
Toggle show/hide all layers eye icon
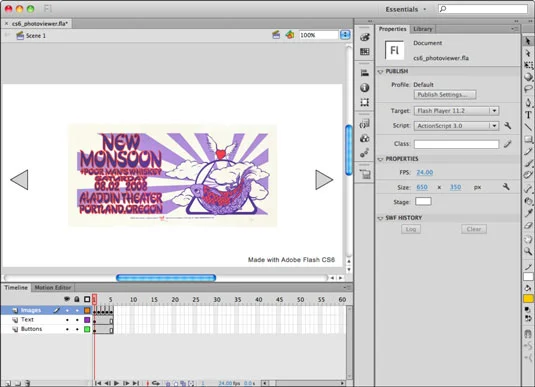pyautogui.click(x=67, y=299)
